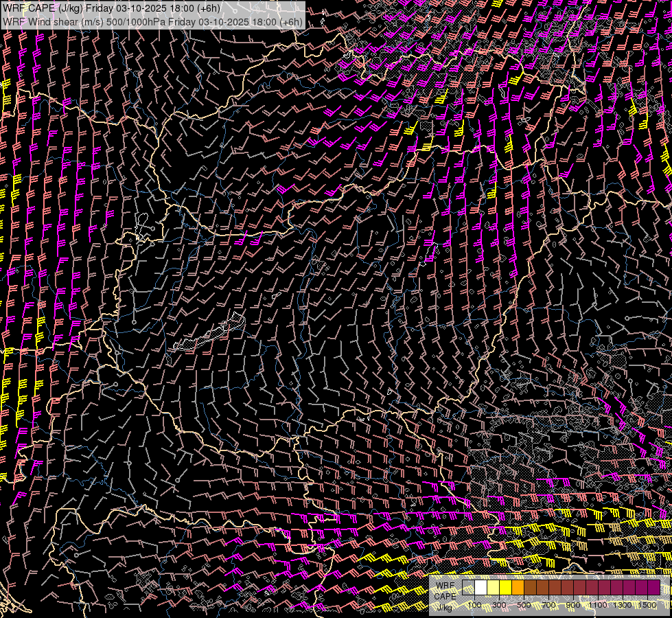Select the 500 tick label in legend
This screenshot has width=672, height=618.
click(x=524, y=605)
